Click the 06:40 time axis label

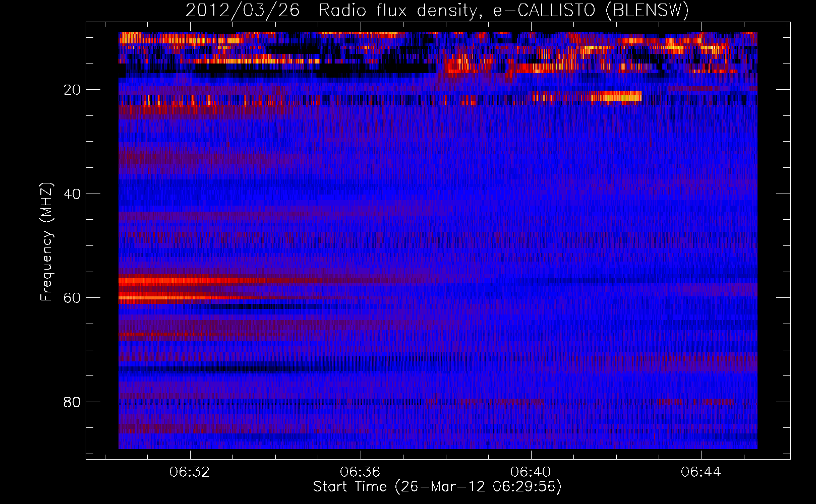pos(531,472)
